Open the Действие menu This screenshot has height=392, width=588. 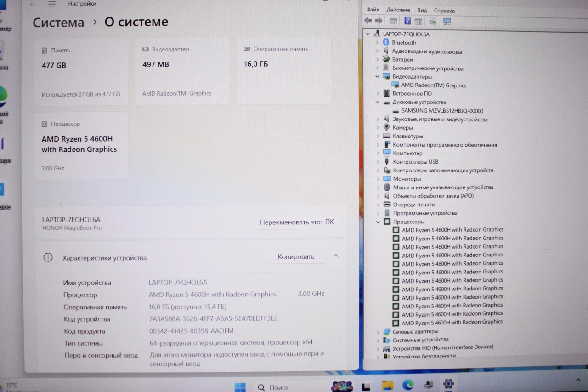[398, 10]
